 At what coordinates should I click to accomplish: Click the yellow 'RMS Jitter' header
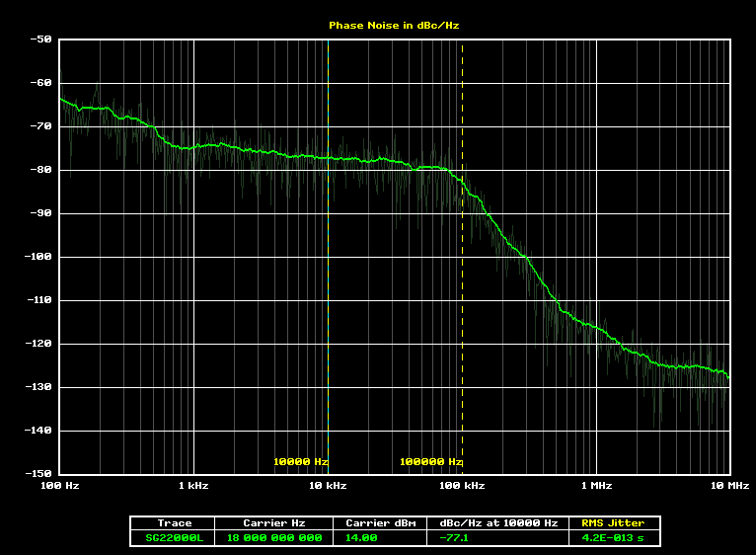[x=613, y=523]
